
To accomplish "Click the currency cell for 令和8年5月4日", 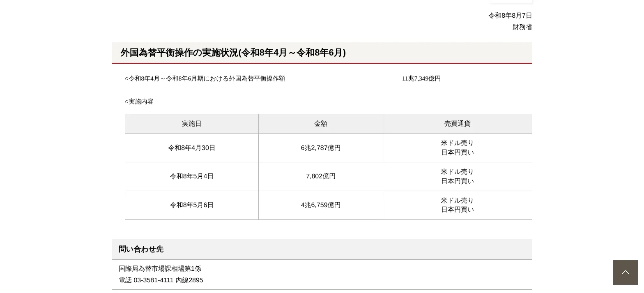I will pos(458,177).
